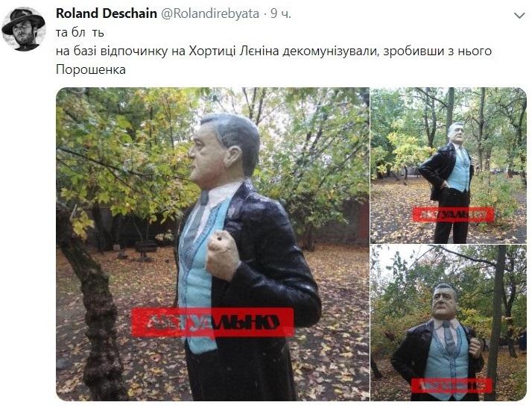Open Roland Deschain's profile avatar
This screenshot has width=532, height=411.
click(x=23, y=29)
